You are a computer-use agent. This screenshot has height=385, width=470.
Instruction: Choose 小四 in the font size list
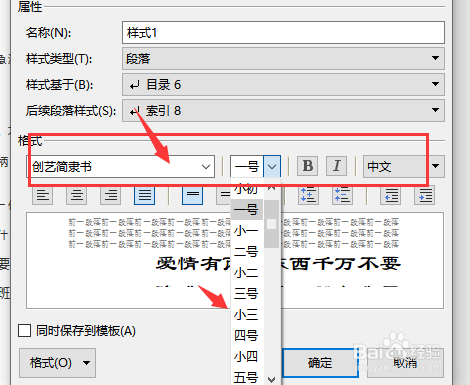tap(247, 357)
